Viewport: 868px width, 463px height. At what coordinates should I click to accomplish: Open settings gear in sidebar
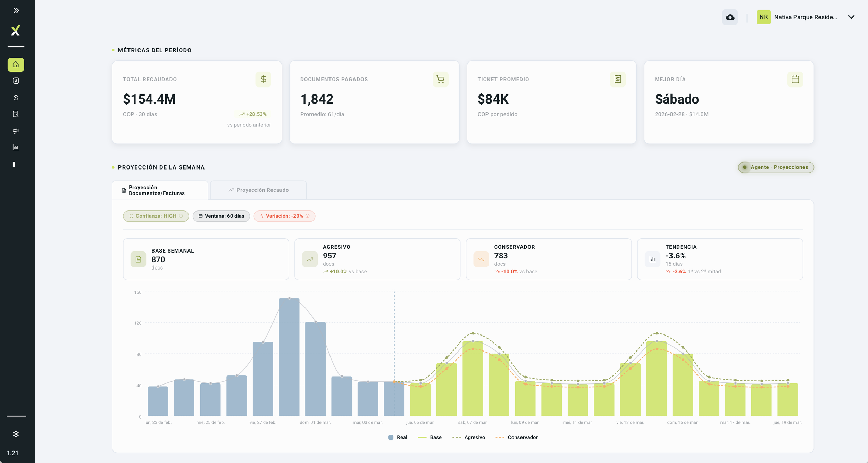pyautogui.click(x=16, y=434)
